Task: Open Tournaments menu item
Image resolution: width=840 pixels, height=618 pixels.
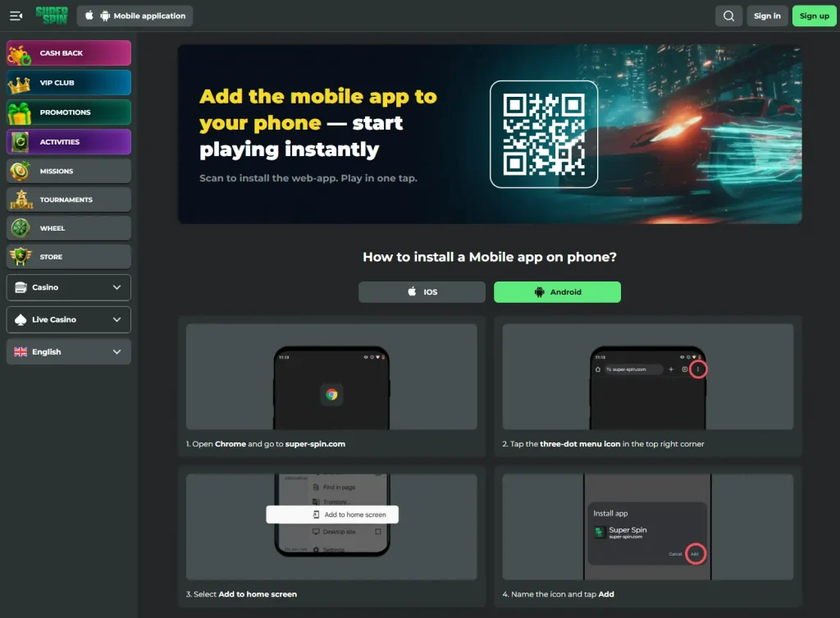Action: (69, 199)
